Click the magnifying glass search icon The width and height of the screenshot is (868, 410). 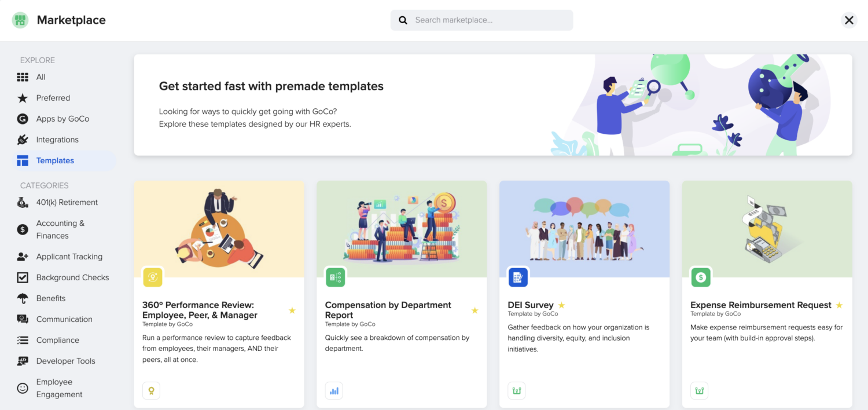tap(403, 20)
